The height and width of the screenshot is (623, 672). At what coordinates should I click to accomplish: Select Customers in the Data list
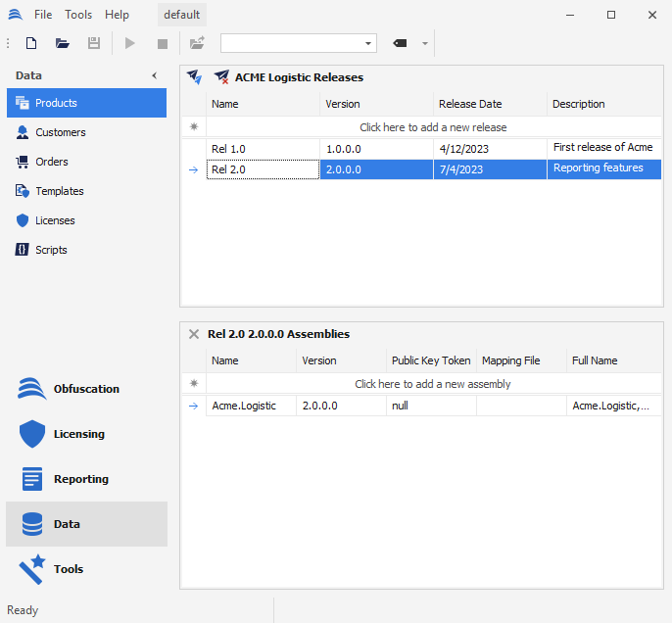pos(61,132)
